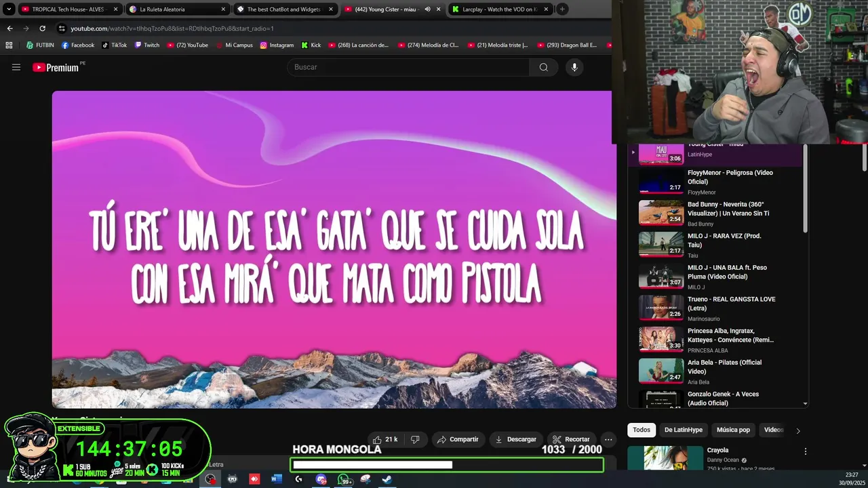Open options for Crayola video
868x488 pixels.
coord(806,451)
